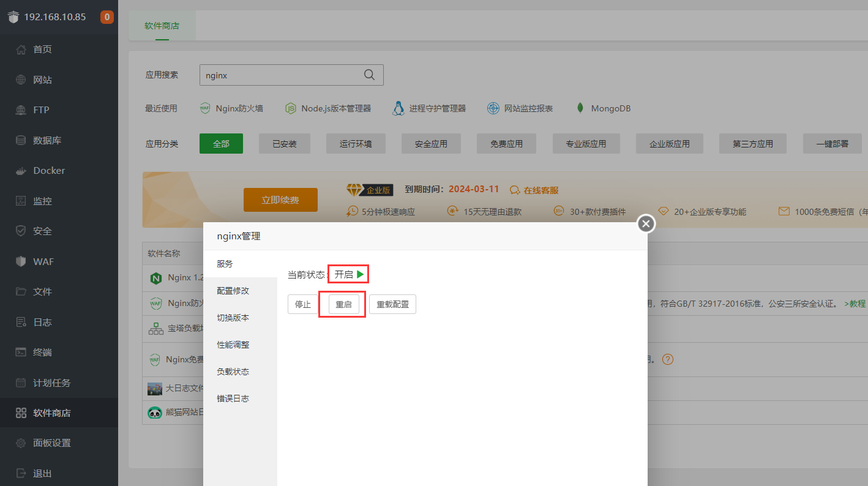Click the orange notification badge showing 0
This screenshot has height=486, width=868.
click(107, 17)
